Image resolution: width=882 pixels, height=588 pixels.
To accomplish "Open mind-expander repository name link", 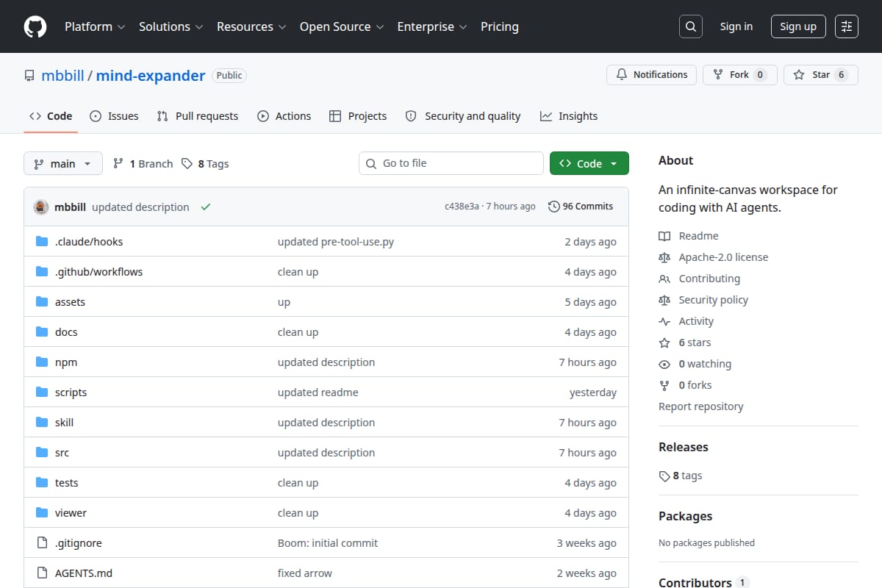I will pos(151,76).
